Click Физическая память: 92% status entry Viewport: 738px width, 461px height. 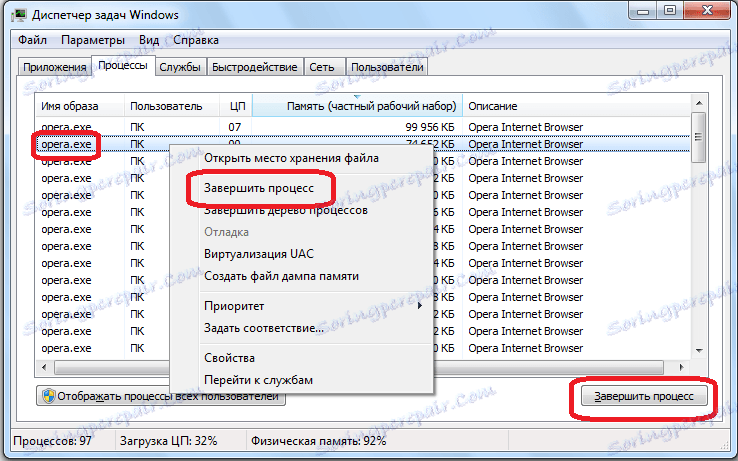point(319,441)
